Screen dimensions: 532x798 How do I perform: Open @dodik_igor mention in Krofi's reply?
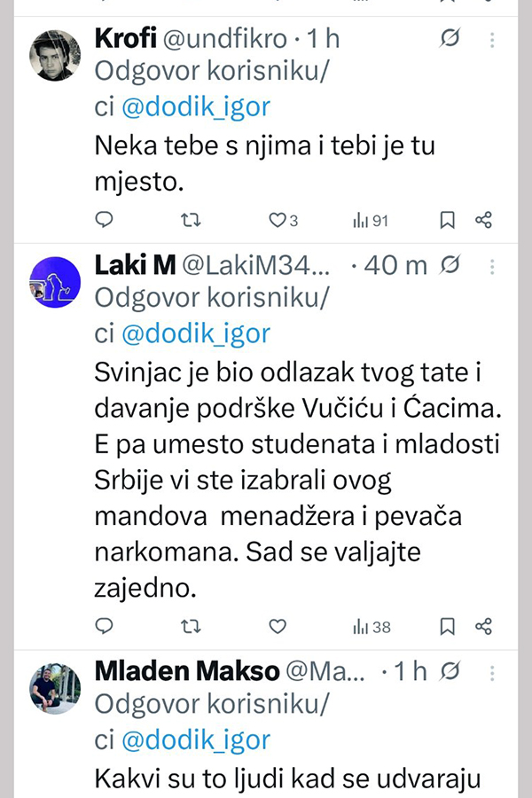pos(195,107)
